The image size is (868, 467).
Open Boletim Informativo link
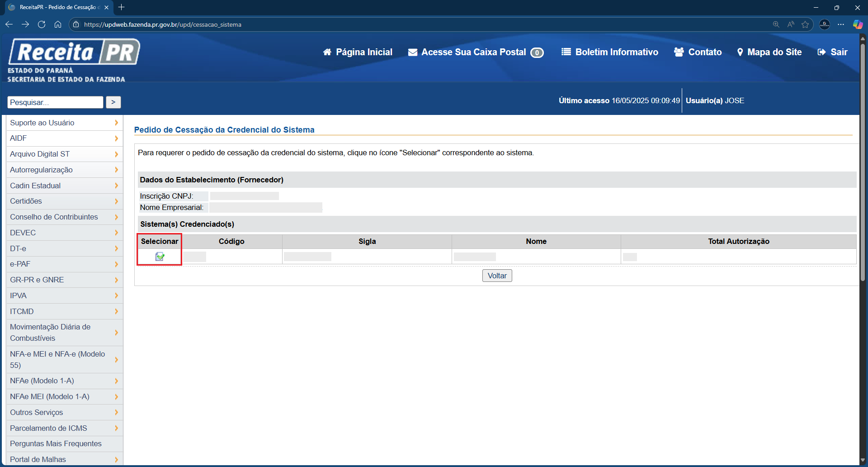(x=617, y=52)
